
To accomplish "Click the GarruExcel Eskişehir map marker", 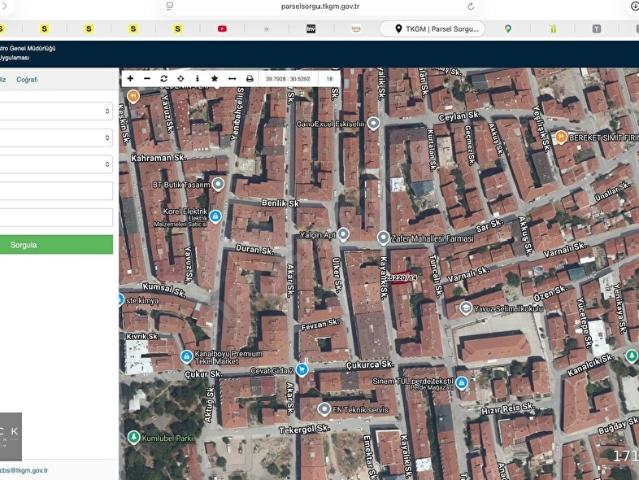I will [x=373, y=123].
